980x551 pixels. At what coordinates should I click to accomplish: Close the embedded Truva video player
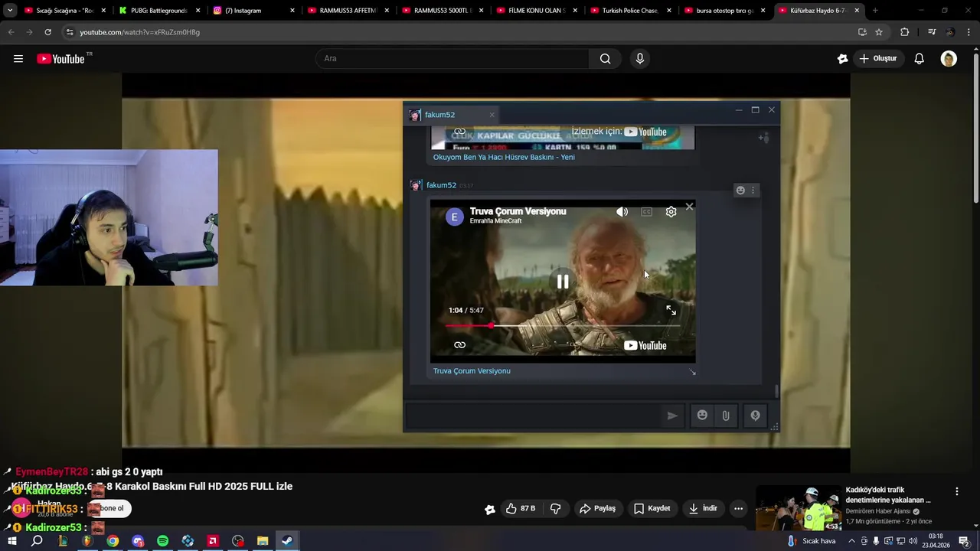coord(689,207)
